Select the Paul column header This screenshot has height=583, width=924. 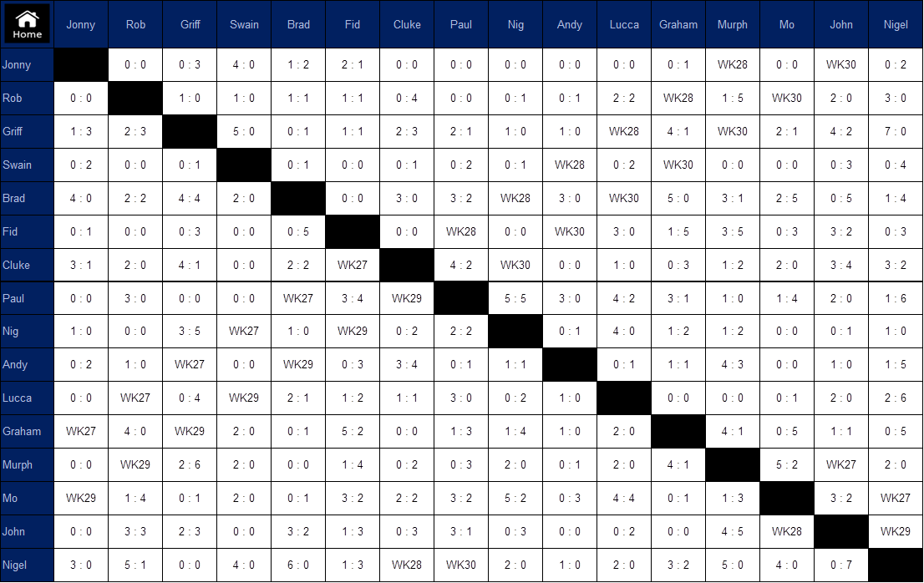click(461, 24)
